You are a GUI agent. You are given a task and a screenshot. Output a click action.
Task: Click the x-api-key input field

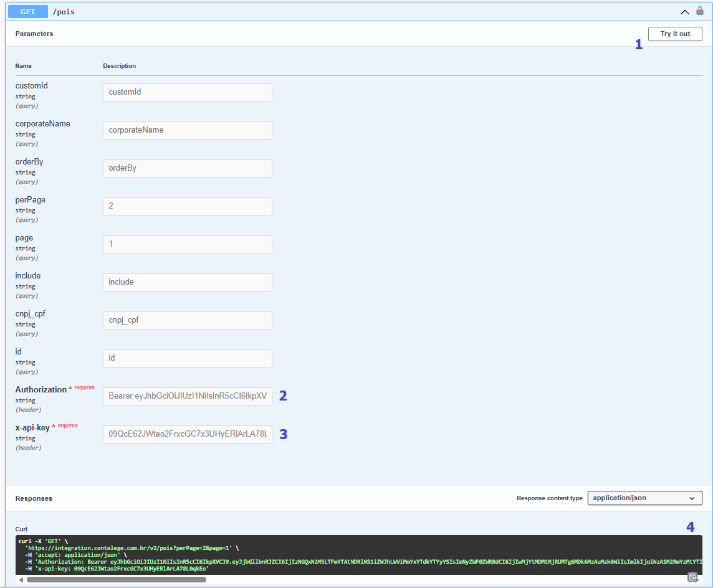(188, 434)
